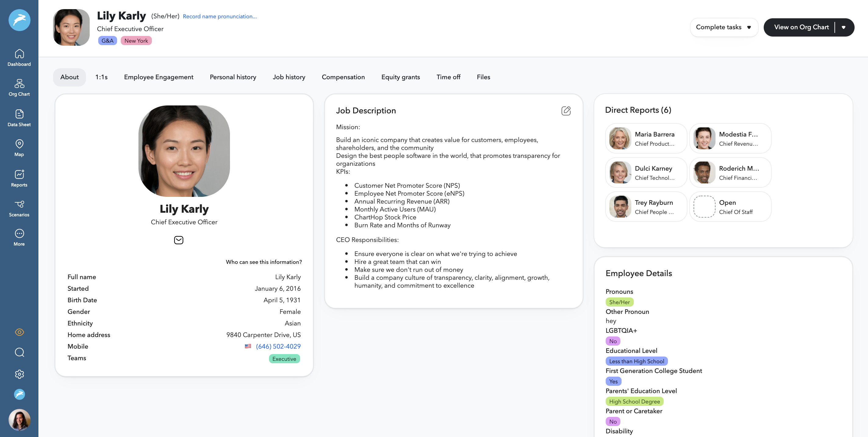Open Trey Rayburn's direct report card
The width and height of the screenshot is (868, 437).
(x=646, y=206)
